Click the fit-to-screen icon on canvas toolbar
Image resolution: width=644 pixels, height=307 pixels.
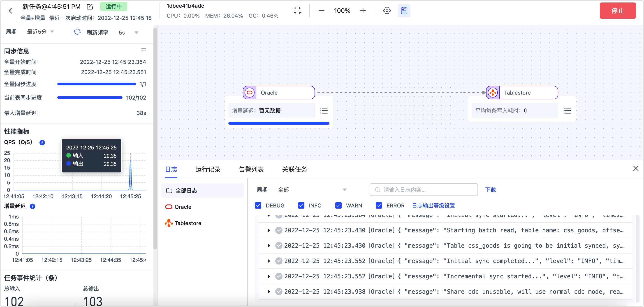coord(298,11)
